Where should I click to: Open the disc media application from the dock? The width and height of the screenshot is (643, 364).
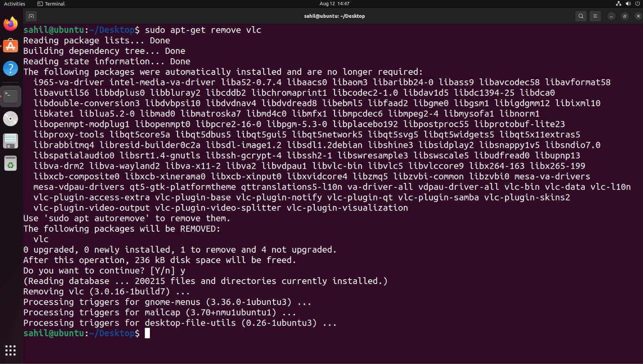coord(10,118)
